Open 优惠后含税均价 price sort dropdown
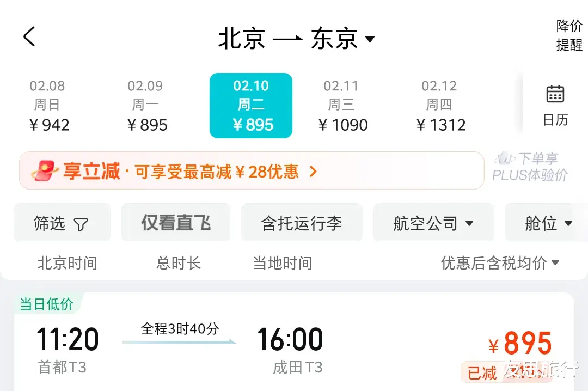This screenshot has height=391, width=588. [x=500, y=263]
